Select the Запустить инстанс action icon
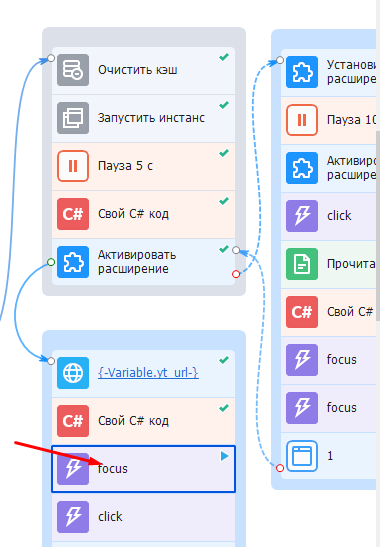 tap(73, 118)
